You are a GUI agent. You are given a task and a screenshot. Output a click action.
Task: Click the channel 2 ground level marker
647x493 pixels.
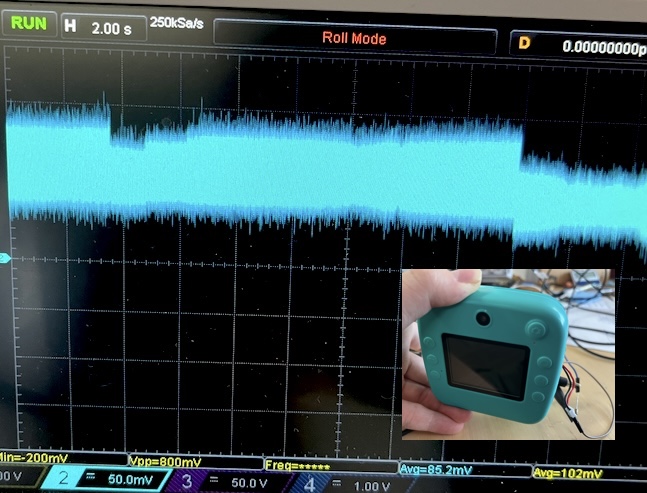(5, 258)
